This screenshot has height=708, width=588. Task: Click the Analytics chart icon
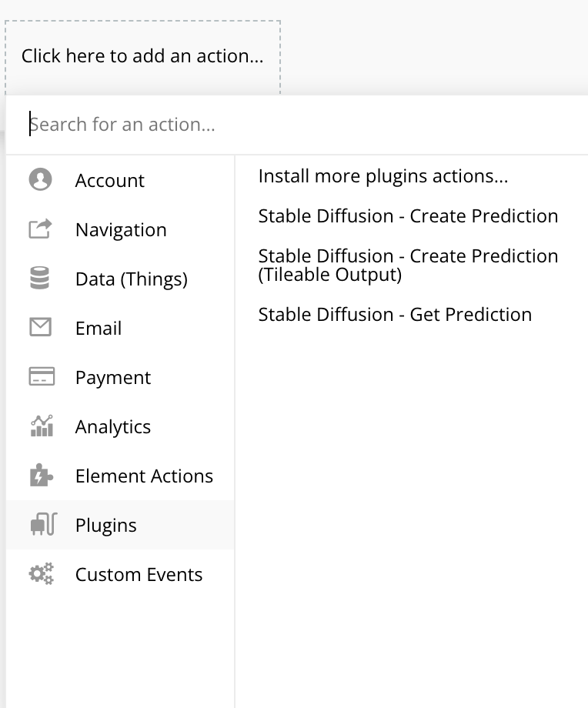pos(41,426)
